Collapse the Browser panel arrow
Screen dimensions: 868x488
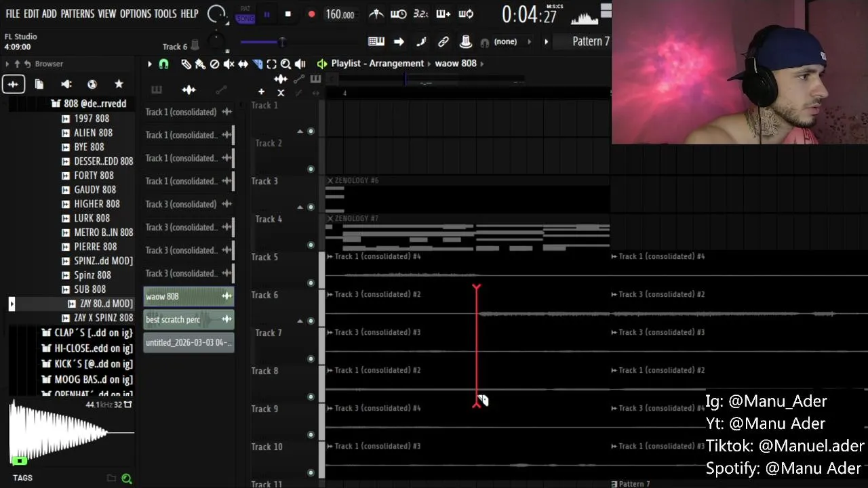[7, 64]
